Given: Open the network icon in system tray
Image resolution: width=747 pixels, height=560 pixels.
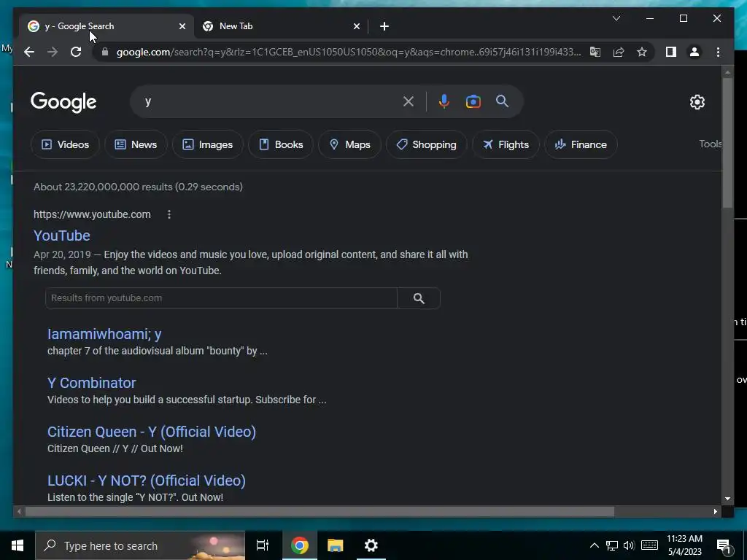Looking at the screenshot, I should [x=612, y=545].
